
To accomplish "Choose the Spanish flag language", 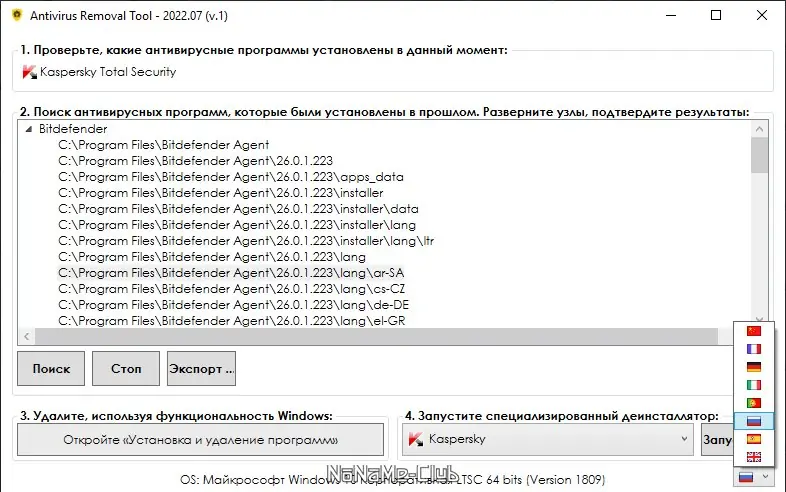I will click(x=754, y=439).
